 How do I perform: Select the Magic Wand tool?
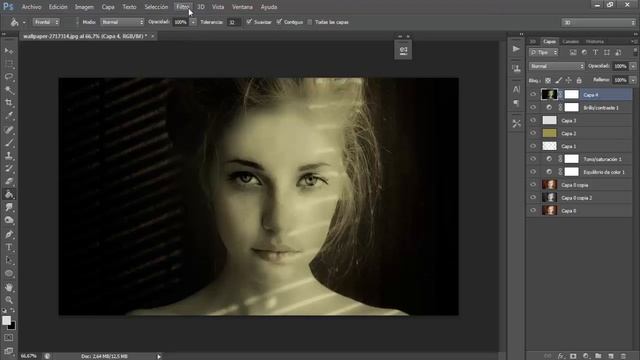coord(9,89)
